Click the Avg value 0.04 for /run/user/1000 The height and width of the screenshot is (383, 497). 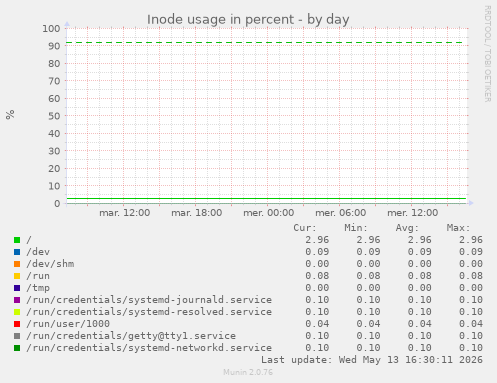420,324
